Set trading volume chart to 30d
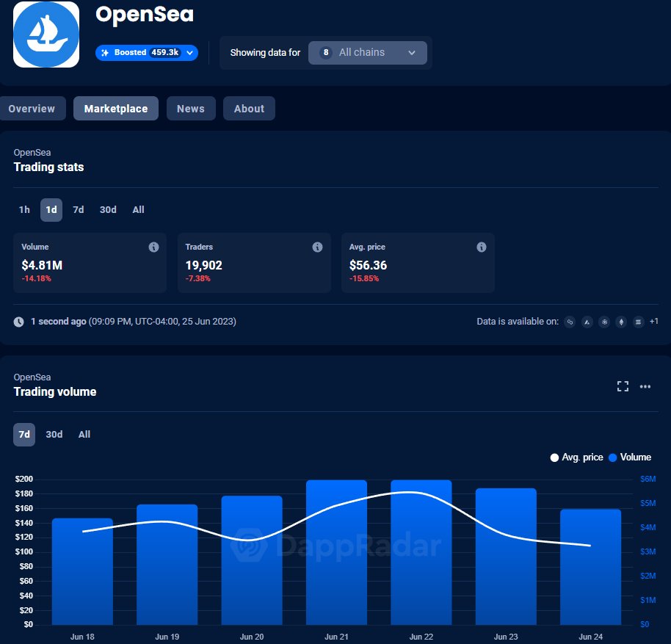 (54, 434)
